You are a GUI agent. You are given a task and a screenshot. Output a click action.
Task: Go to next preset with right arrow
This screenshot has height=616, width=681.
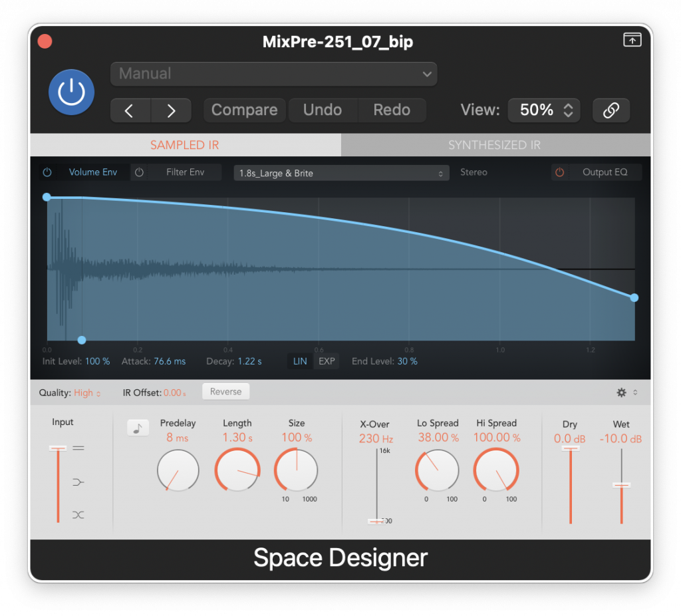point(171,110)
